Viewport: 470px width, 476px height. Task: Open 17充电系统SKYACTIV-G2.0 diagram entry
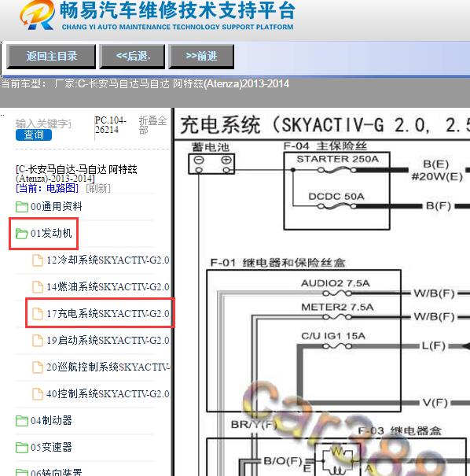pyautogui.click(x=108, y=314)
